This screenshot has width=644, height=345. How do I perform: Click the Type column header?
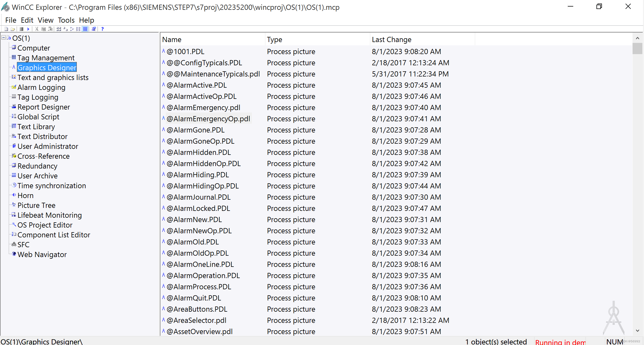point(275,40)
